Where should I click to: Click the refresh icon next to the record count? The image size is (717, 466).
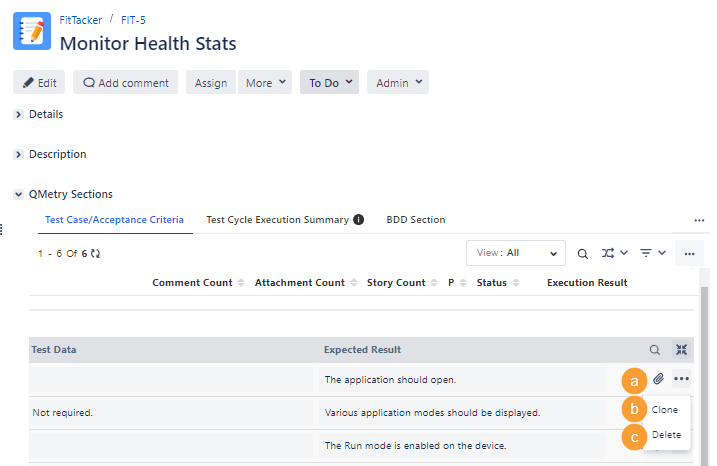pos(95,254)
